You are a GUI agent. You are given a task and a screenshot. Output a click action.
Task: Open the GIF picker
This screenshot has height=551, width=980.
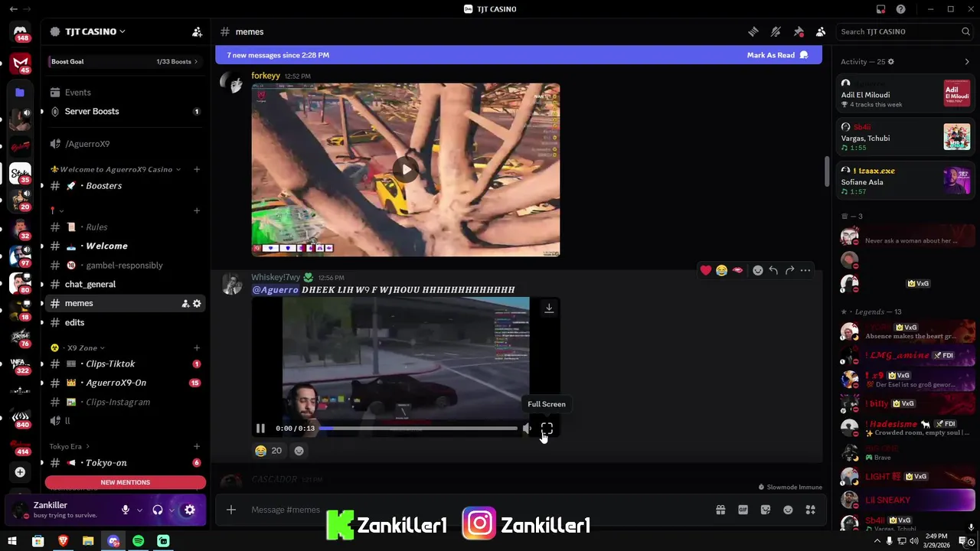tap(743, 510)
